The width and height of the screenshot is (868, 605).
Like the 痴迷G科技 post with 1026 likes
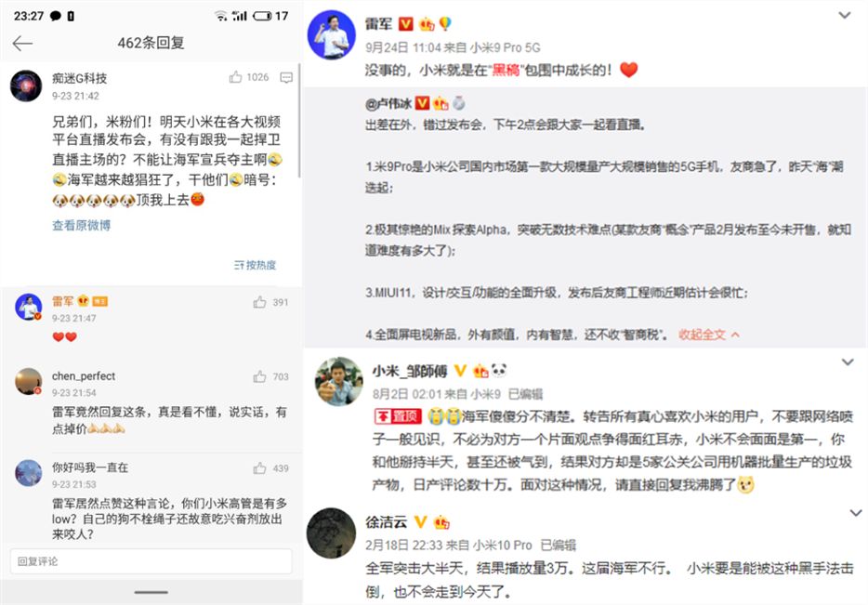pyautogui.click(x=235, y=77)
